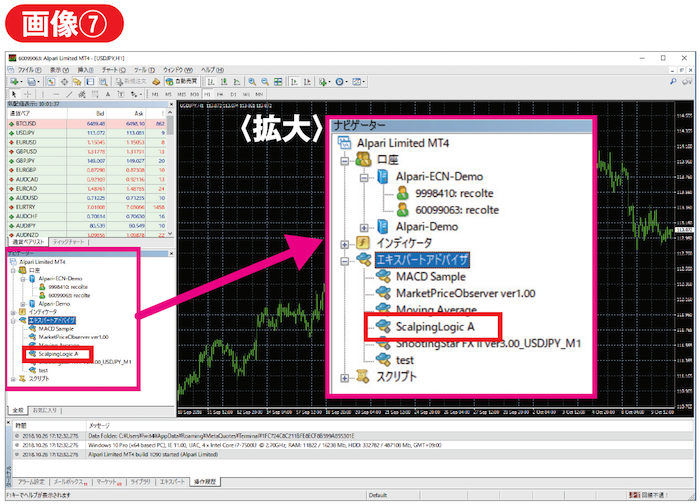Select the Fibonacci retracement tool
700x504 pixels.
point(95,94)
